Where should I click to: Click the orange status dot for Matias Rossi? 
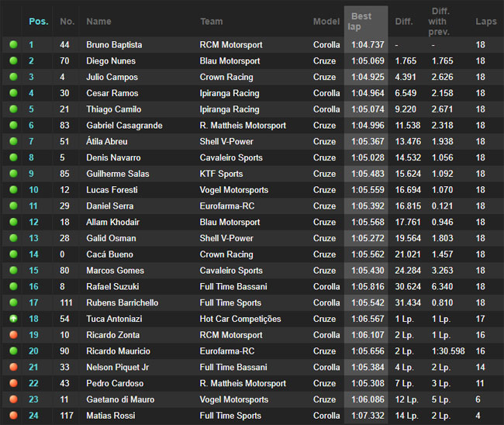(x=13, y=416)
